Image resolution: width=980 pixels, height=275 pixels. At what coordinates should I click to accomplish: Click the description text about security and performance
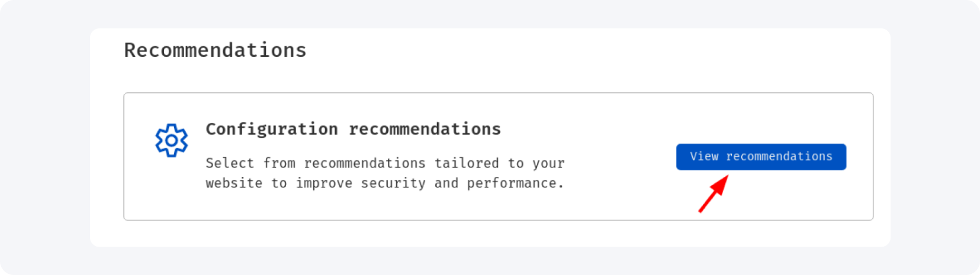pyautogui.click(x=385, y=173)
